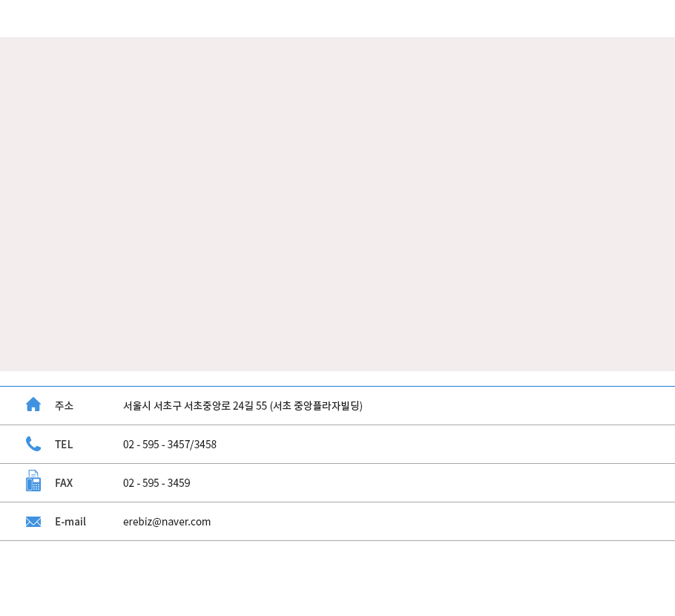This screenshot has width=675, height=616.
Task: Open the erebiz@naver.com email address
Action: click(x=167, y=522)
